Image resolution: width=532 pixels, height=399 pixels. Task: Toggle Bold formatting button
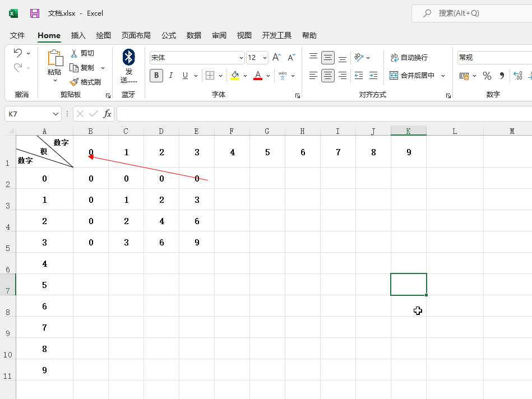tap(156, 75)
